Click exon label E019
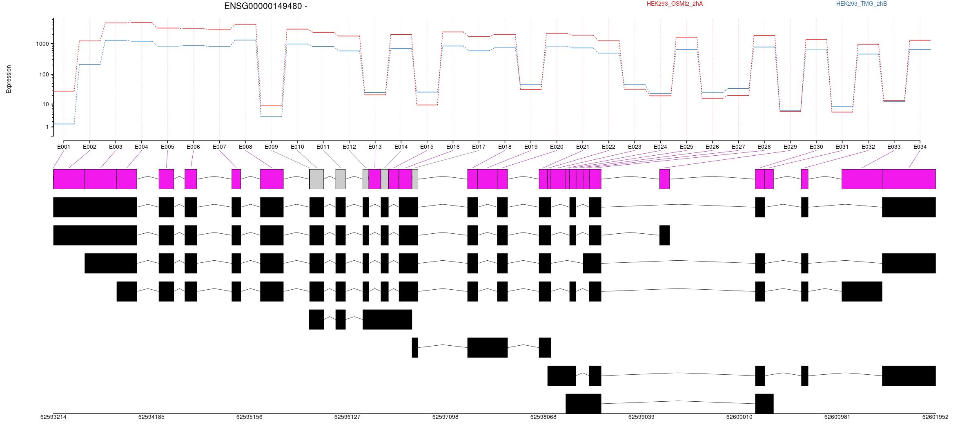This screenshot has width=980, height=425. [531, 147]
